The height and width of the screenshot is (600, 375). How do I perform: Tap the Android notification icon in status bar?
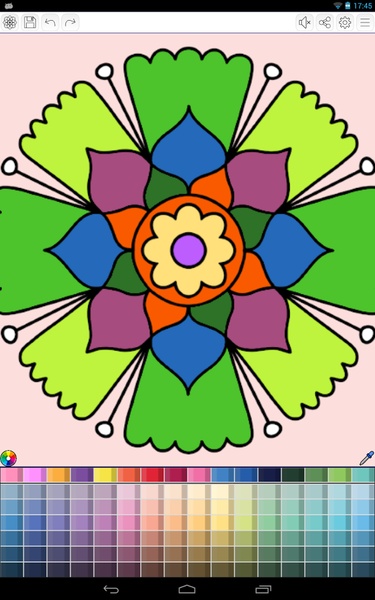pyautogui.click(x=8, y=6)
